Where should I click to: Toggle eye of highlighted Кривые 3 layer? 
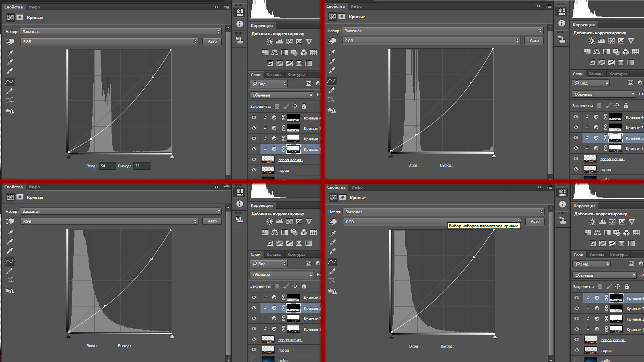[254, 308]
